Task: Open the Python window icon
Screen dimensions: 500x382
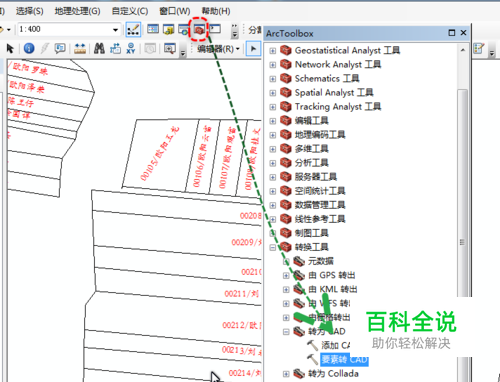Action: coord(215,29)
